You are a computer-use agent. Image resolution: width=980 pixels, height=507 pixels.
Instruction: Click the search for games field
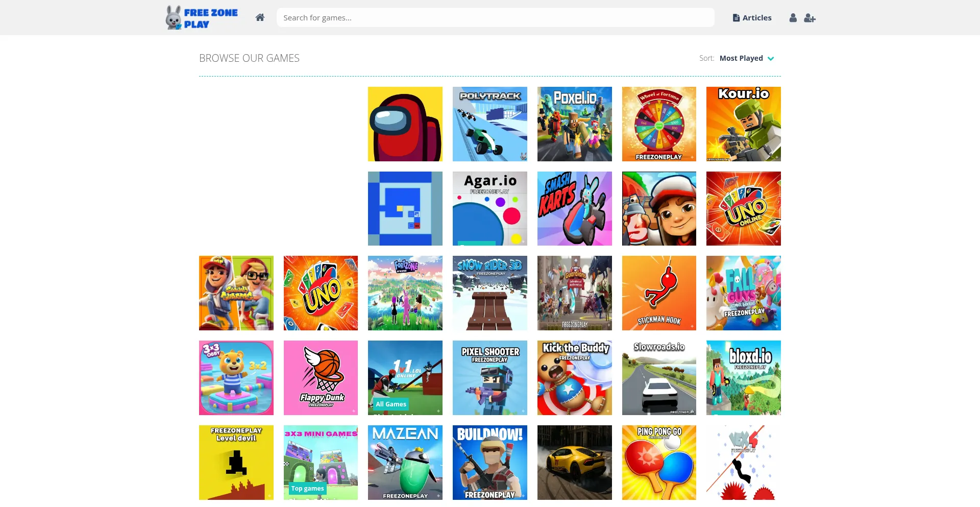tap(495, 17)
